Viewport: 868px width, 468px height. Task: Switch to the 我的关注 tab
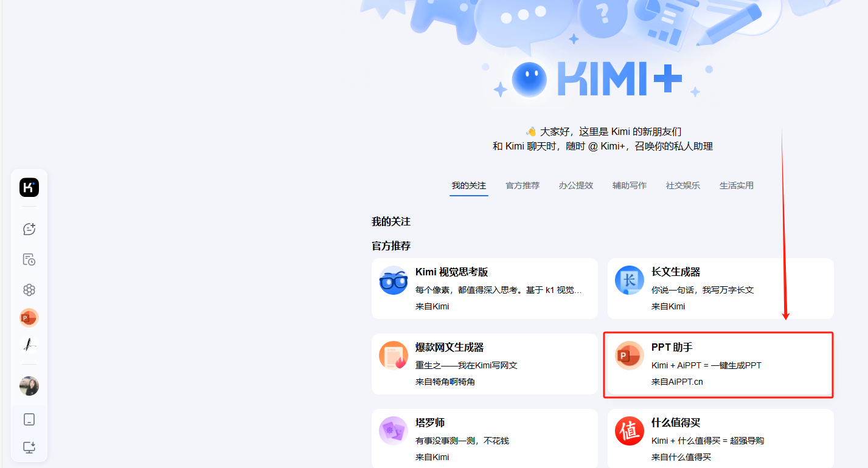coord(468,185)
